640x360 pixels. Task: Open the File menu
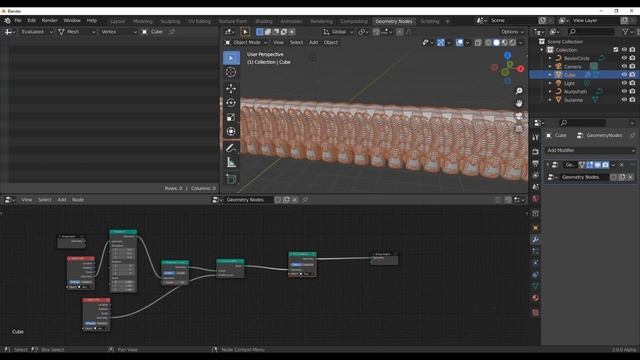point(18,20)
